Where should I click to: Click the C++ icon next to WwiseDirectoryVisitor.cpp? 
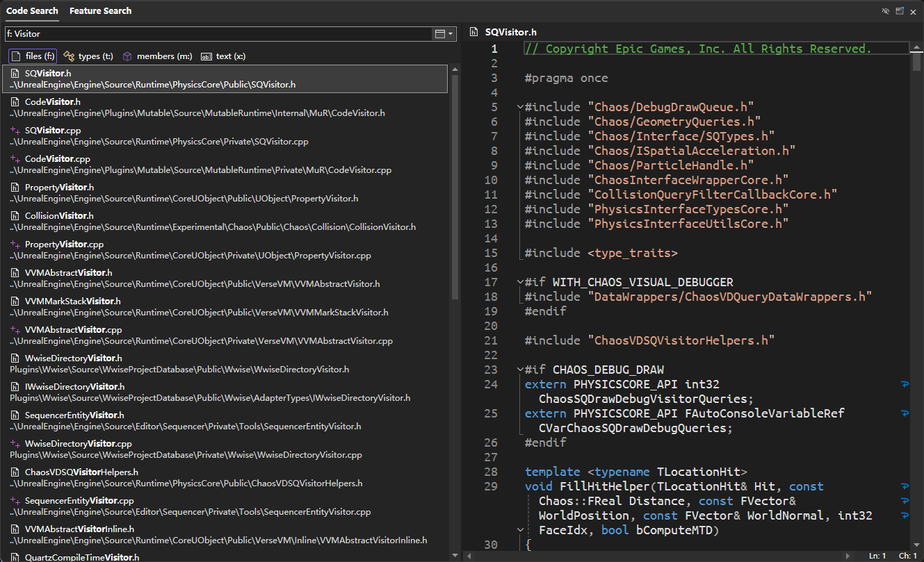[15, 444]
